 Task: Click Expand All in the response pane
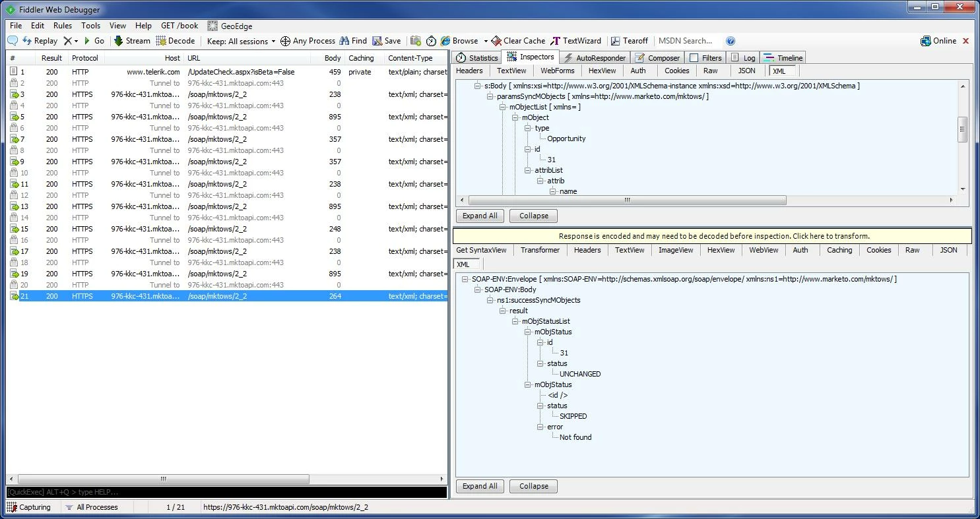tap(480, 486)
